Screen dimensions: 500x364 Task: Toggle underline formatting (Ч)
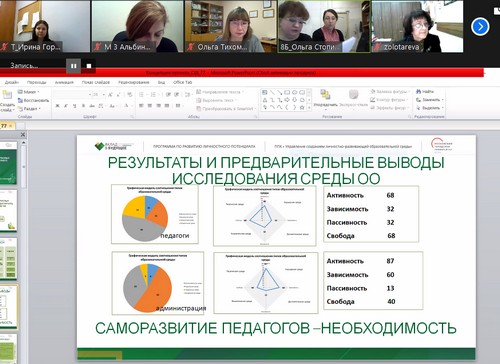pos(74,106)
